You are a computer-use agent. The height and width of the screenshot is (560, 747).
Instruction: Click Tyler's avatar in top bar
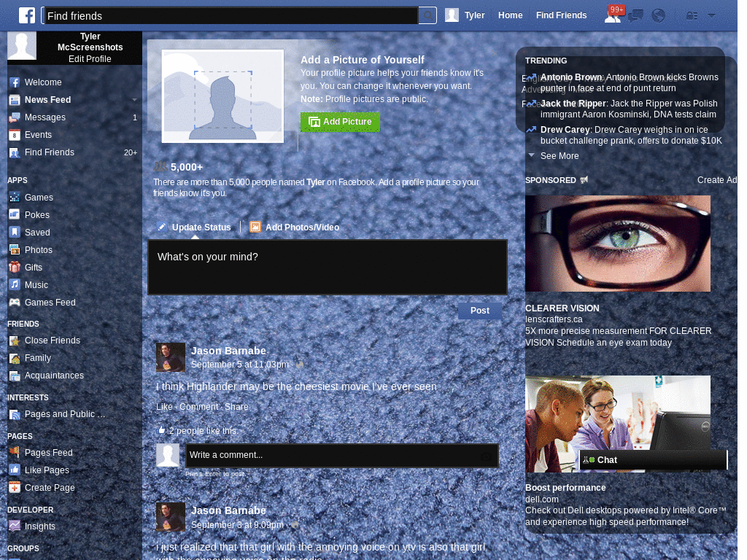tap(452, 15)
